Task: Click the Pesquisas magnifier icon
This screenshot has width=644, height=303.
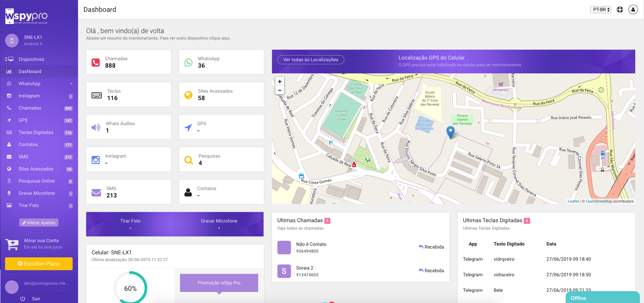Action: (x=189, y=160)
